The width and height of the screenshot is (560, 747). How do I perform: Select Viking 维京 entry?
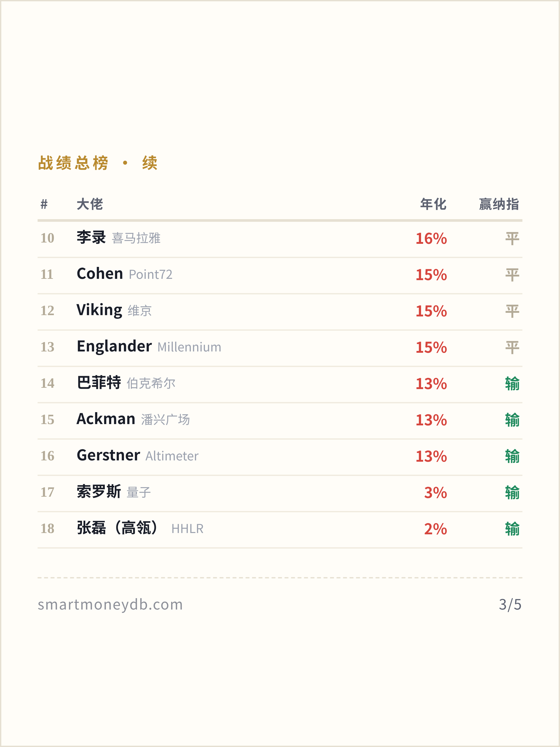pos(114,310)
